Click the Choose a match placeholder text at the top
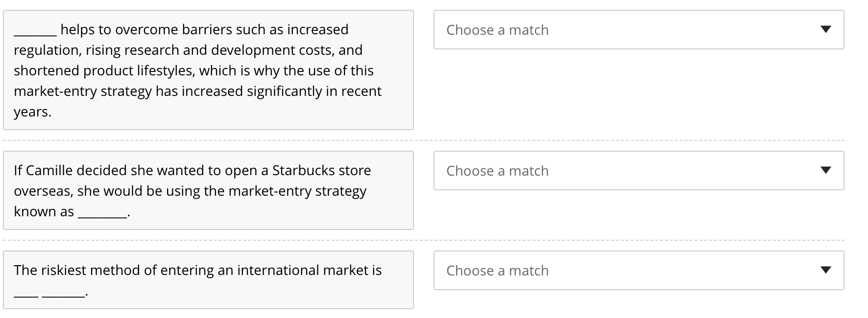The height and width of the screenshot is (318, 868). point(496,30)
